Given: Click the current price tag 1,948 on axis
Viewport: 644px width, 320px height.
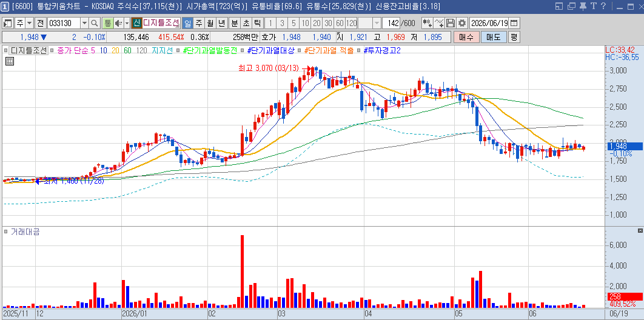Looking at the screenshot, I should (624, 147).
